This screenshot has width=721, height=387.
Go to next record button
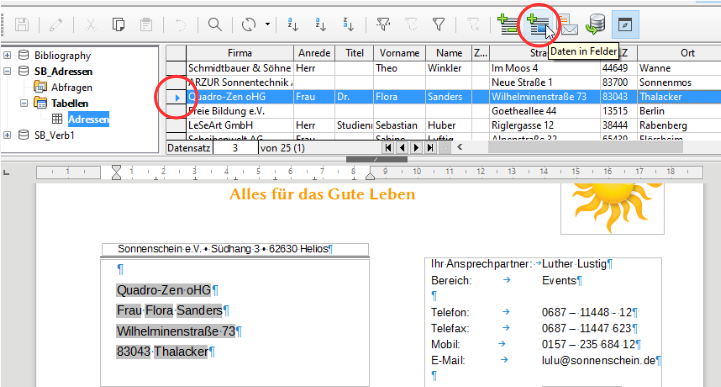[416, 148]
